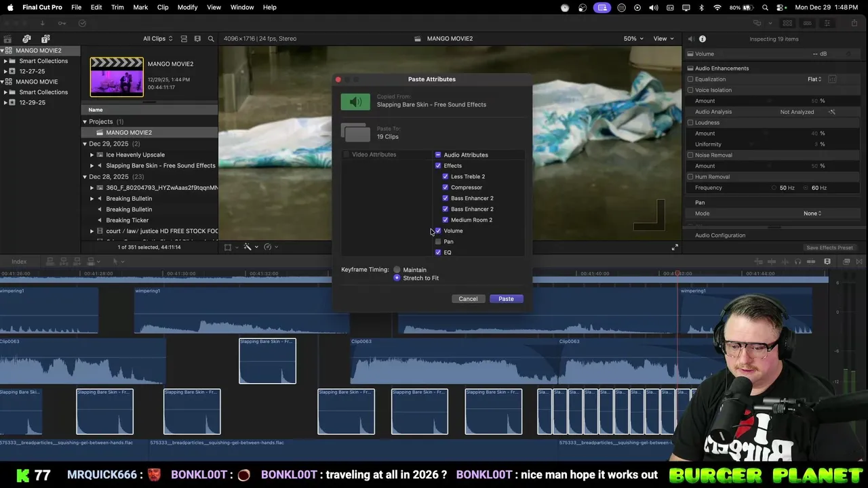Click the Spotlight search icon in menu bar
Image resolution: width=868 pixels, height=488 pixels.
click(x=765, y=7)
